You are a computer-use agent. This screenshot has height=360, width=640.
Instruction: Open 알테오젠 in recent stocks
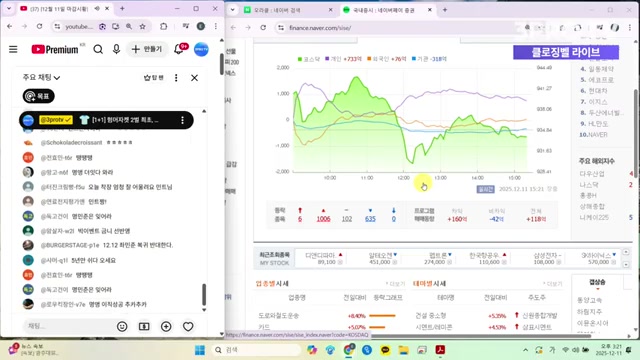point(380,255)
